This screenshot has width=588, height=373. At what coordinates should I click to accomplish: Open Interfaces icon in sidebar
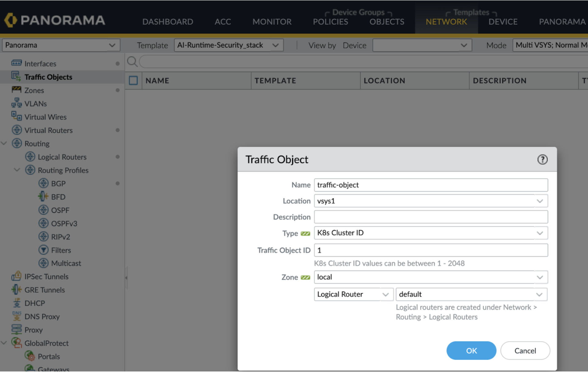[16, 63]
